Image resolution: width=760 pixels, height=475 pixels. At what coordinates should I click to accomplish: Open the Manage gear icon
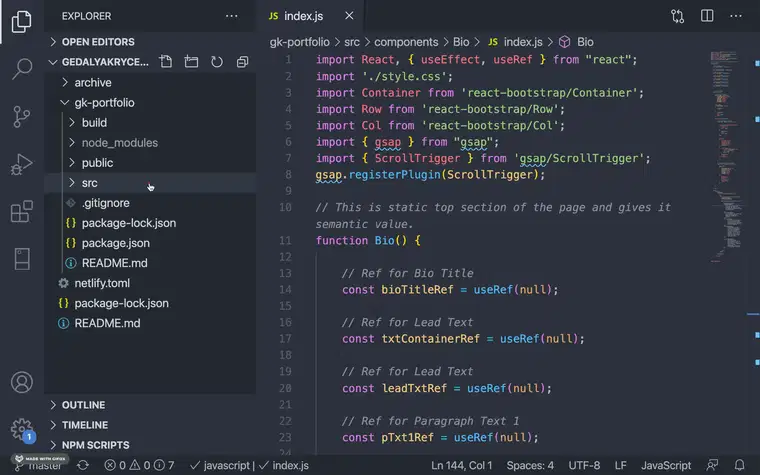22,429
